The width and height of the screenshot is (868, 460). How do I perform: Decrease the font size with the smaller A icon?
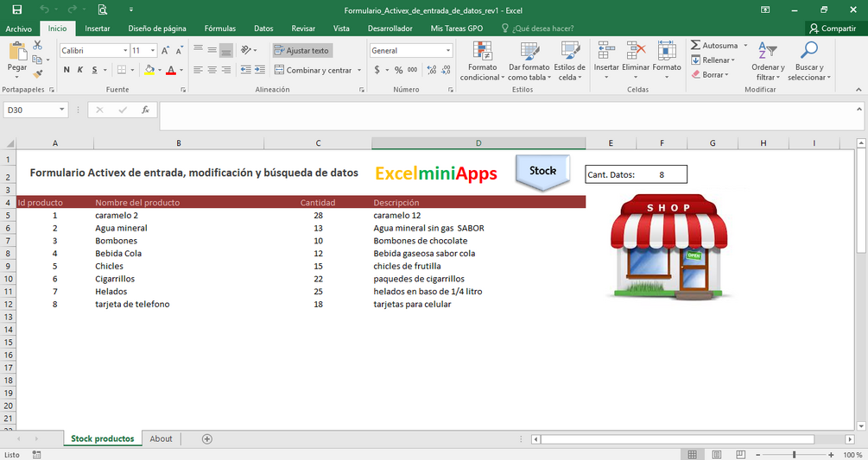179,50
